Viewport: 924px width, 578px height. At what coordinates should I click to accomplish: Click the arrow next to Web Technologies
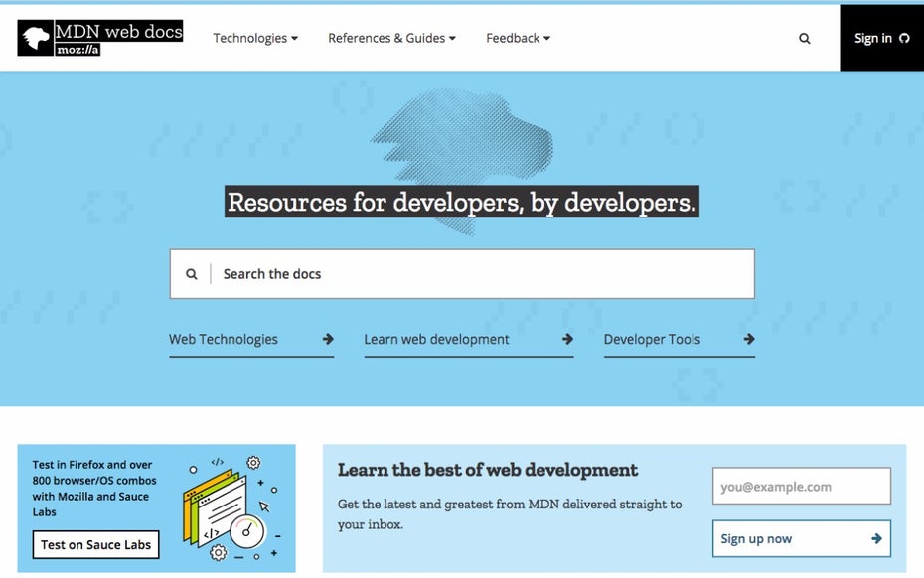point(328,339)
